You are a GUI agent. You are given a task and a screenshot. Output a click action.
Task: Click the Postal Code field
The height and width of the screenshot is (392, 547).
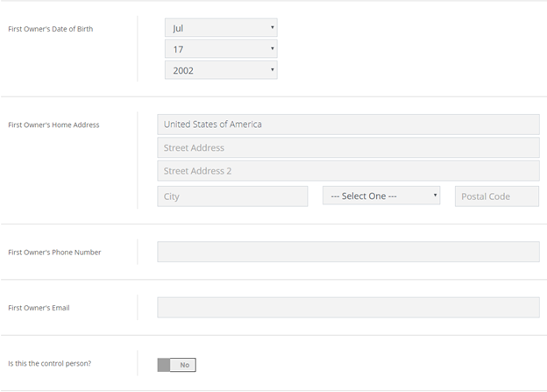(x=496, y=196)
